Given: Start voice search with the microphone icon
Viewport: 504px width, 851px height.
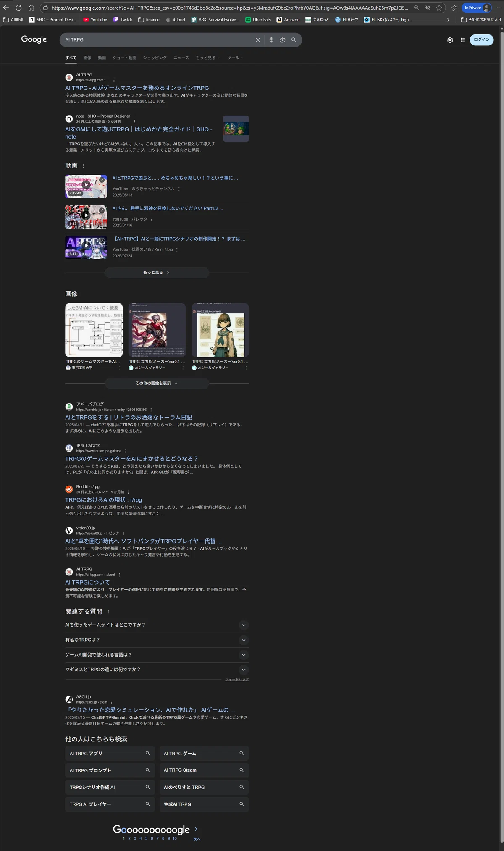Looking at the screenshot, I should pyautogui.click(x=271, y=40).
